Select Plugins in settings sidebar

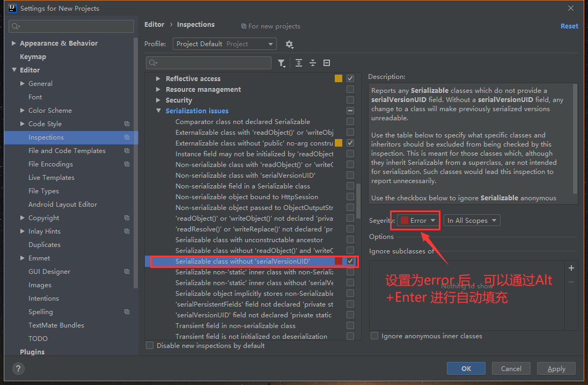[x=32, y=352]
